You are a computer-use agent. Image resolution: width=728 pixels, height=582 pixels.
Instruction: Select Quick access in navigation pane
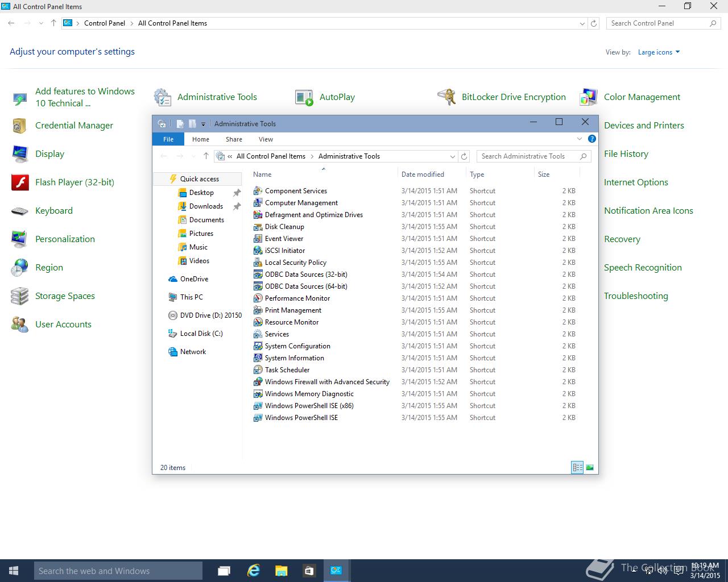197,179
